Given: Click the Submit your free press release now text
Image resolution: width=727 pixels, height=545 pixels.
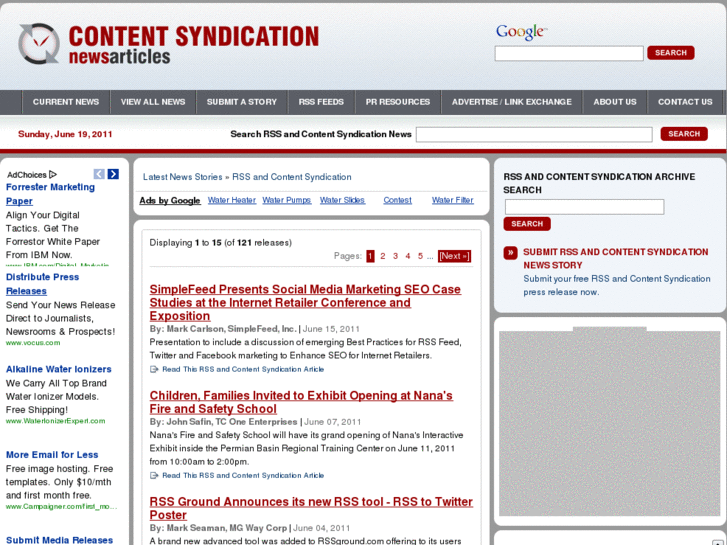Looking at the screenshot, I should tap(617, 285).
